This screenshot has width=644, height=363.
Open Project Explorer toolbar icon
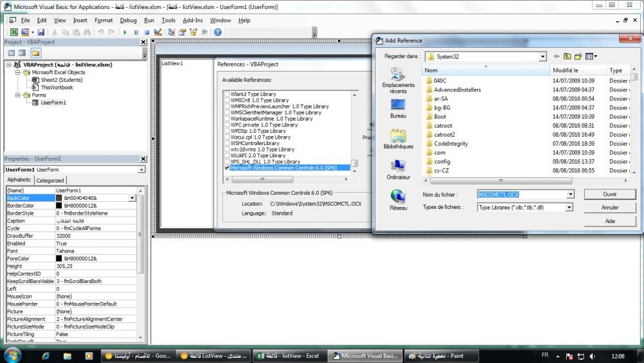171,32
